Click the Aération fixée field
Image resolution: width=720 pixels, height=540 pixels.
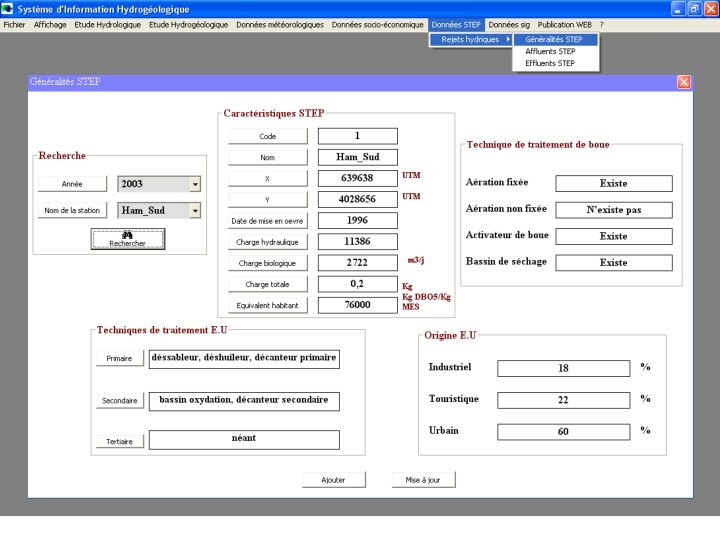click(x=614, y=183)
